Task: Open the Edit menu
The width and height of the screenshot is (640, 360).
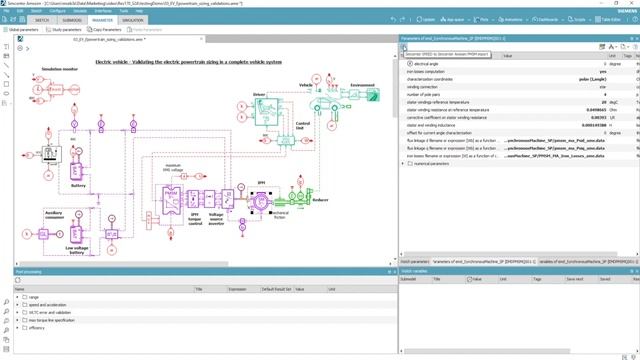Action: coord(20,11)
